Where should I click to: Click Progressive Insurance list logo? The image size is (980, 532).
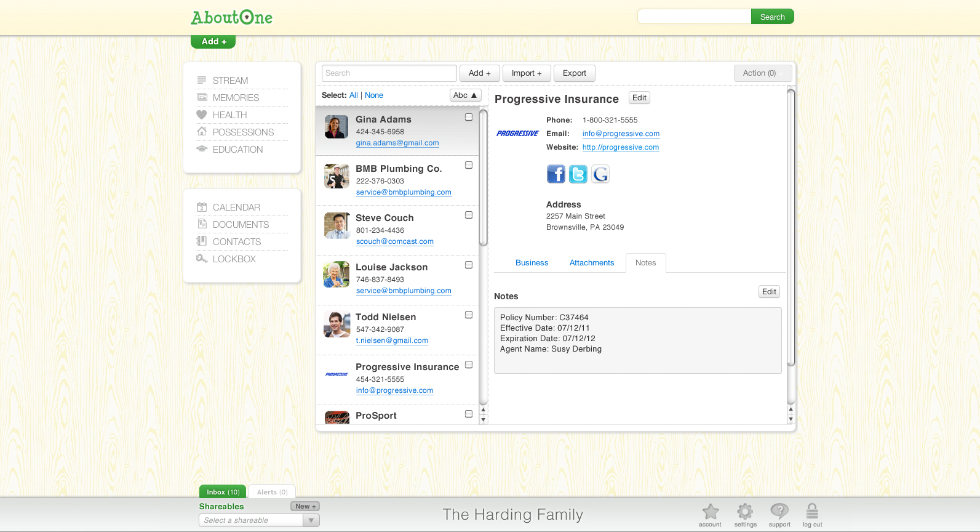tap(337, 374)
